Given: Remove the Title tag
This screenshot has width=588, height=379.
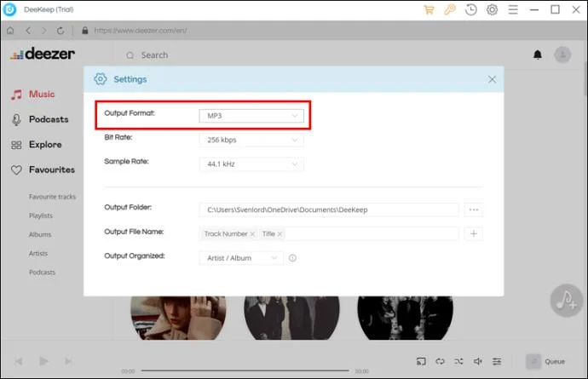Looking at the screenshot, I should [x=280, y=234].
